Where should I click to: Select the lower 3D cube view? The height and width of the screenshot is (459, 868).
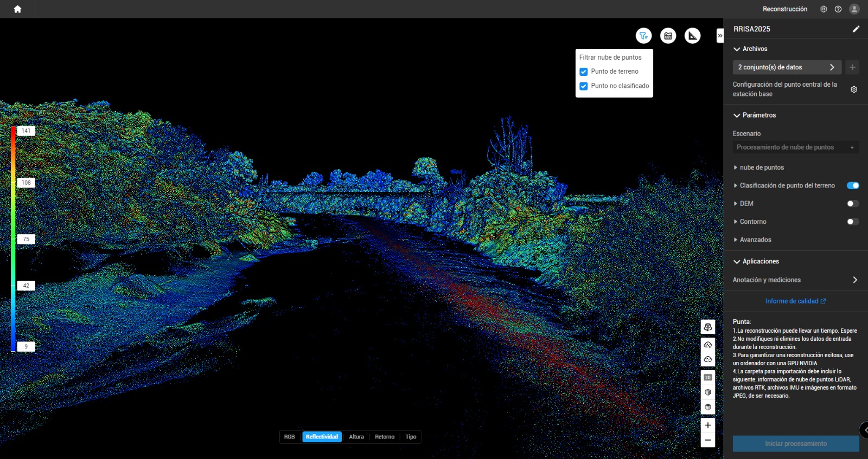[708, 407]
